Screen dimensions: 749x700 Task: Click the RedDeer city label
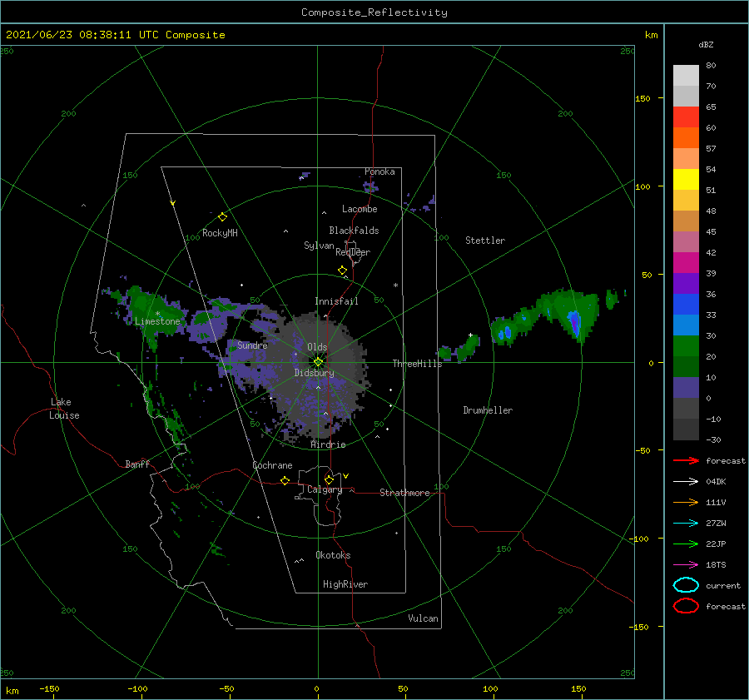353,252
